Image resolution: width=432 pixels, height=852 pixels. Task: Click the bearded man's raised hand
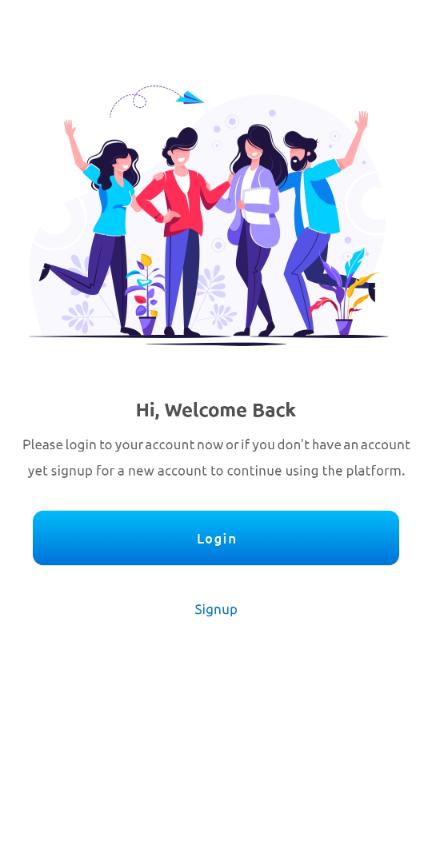pyautogui.click(x=361, y=120)
